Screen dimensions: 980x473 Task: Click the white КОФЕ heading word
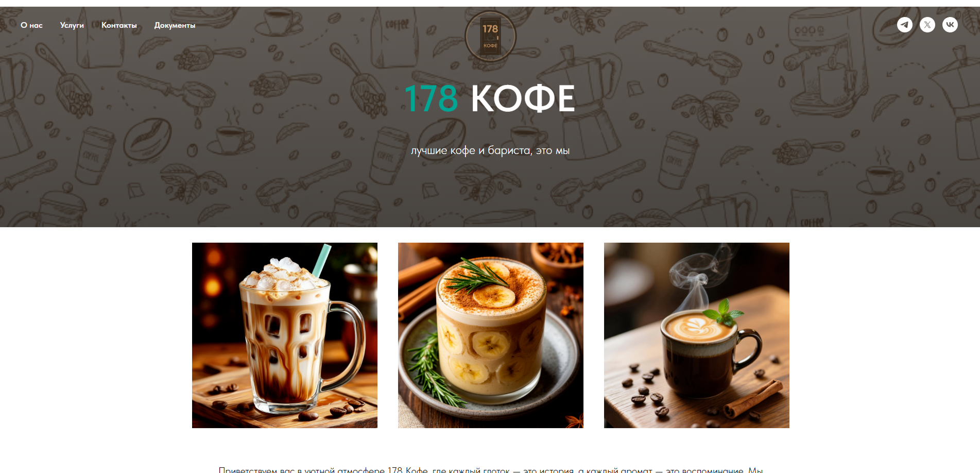click(x=523, y=98)
